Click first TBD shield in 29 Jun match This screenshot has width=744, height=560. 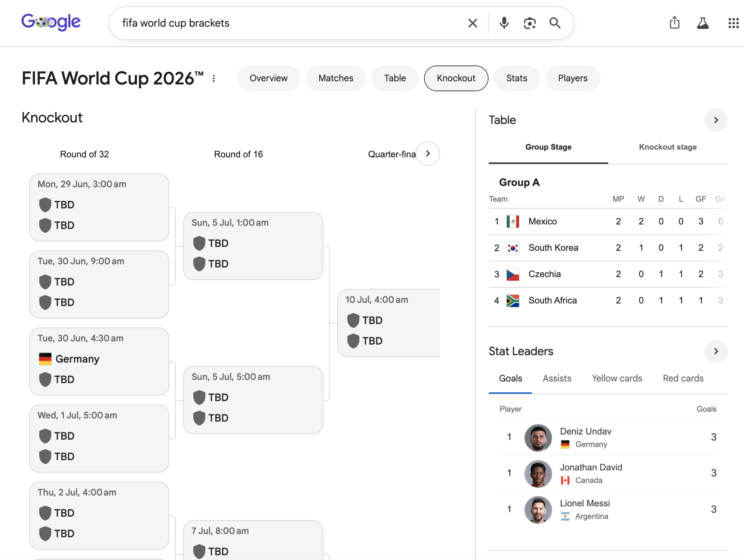coord(45,205)
